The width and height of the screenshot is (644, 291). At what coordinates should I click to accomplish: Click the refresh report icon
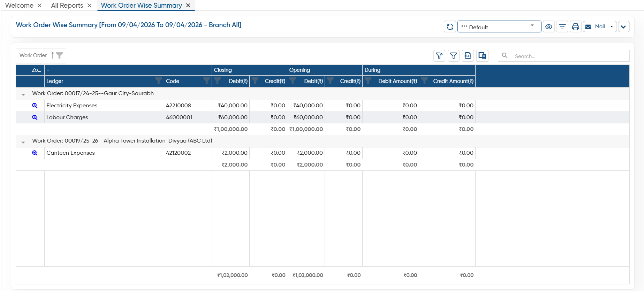[450, 26]
